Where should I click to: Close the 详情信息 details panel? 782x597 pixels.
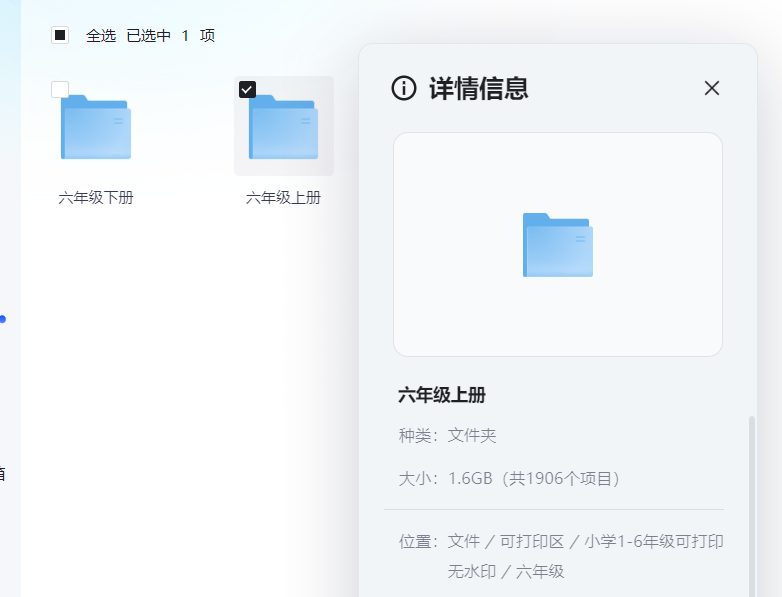click(x=711, y=88)
